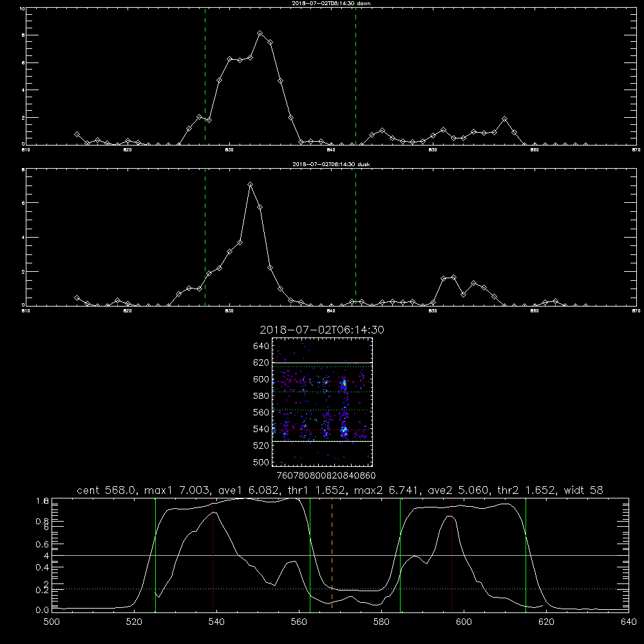Click the heatmap y-axis label 520
Viewport: 644px width, 644px height.
[261, 446]
